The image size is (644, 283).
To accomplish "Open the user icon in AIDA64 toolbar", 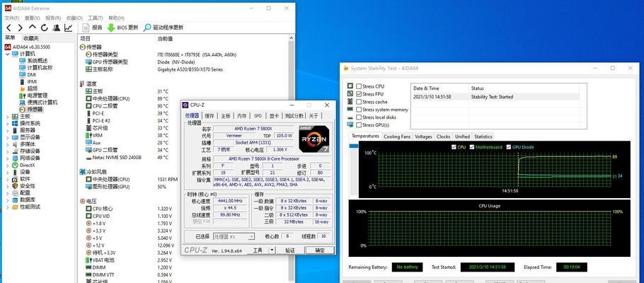I will (x=57, y=28).
